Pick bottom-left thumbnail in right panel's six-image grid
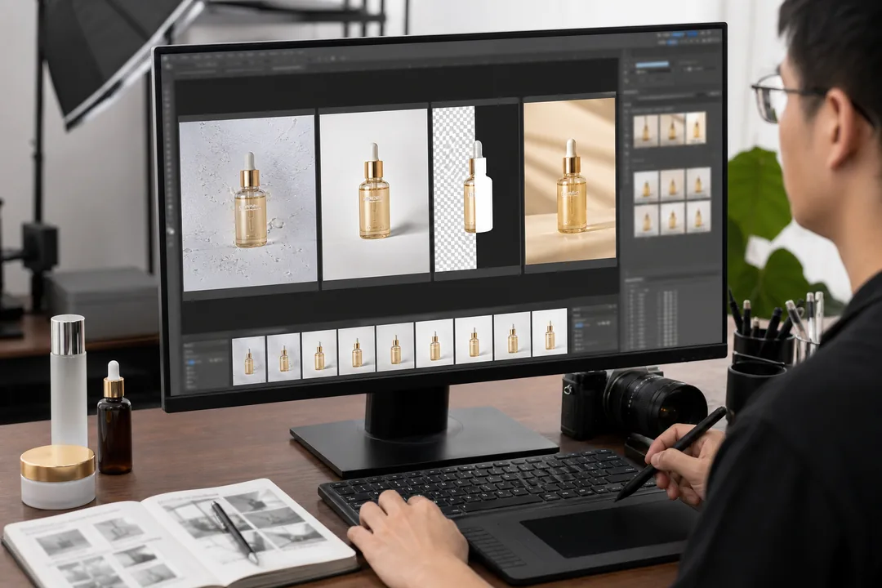Image resolution: width=882 pixels, height=588 pixels. 646,221
